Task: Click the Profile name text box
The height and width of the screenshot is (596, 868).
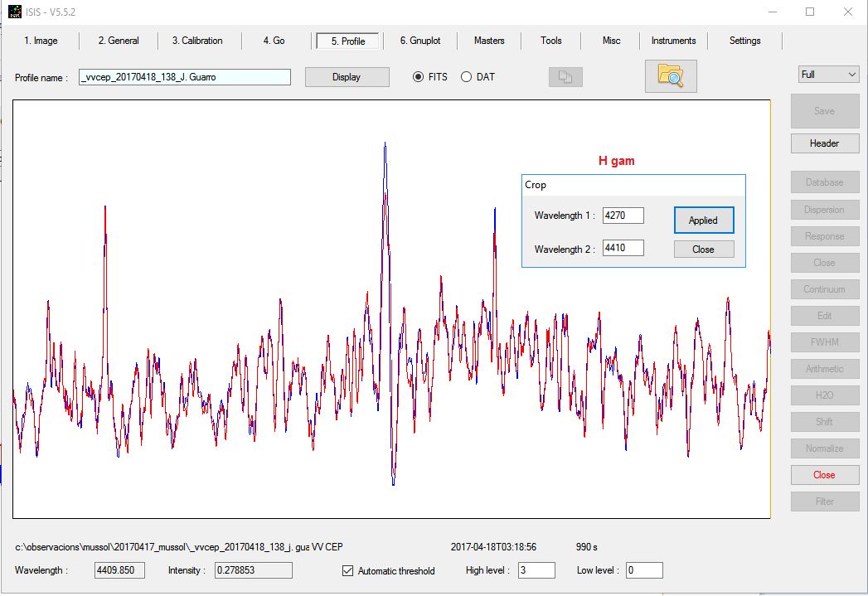Action: pyautogui.click(x=185, y=77)
